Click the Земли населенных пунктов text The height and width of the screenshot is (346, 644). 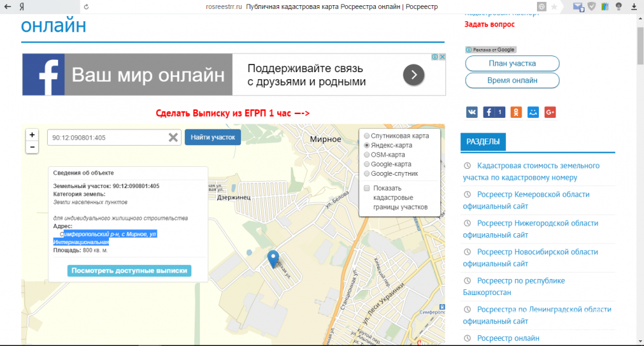90,202
